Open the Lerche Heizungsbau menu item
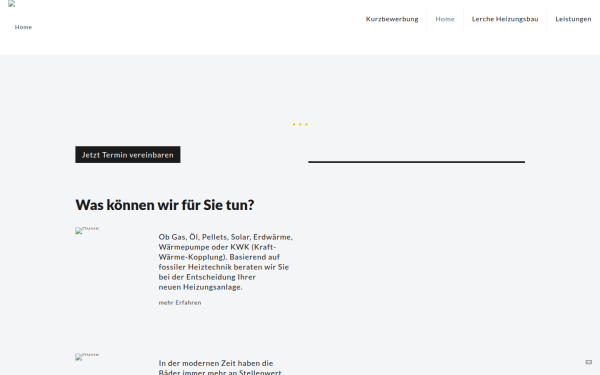Screen dimensions: 600x375 pyautogui.click(x=505, y=19)
